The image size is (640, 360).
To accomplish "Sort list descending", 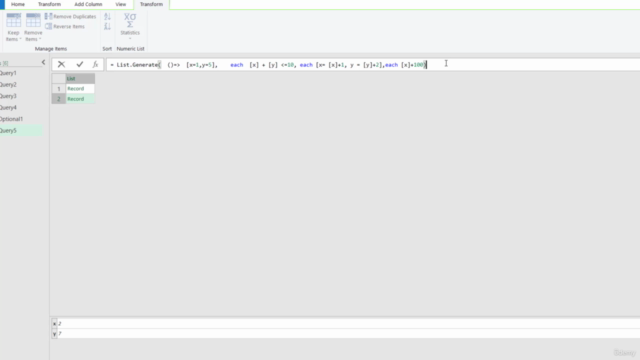I will click(x=107, y=27).
